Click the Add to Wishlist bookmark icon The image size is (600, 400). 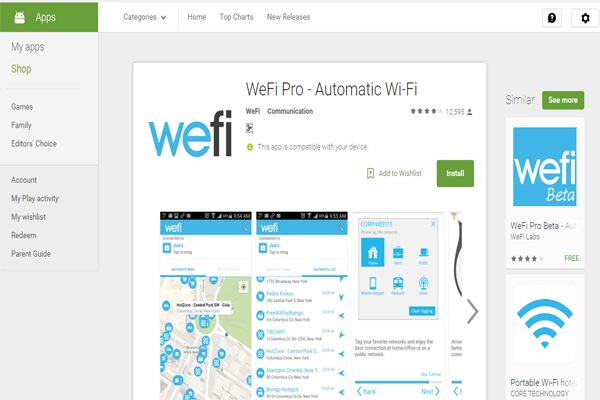[370, 173]
